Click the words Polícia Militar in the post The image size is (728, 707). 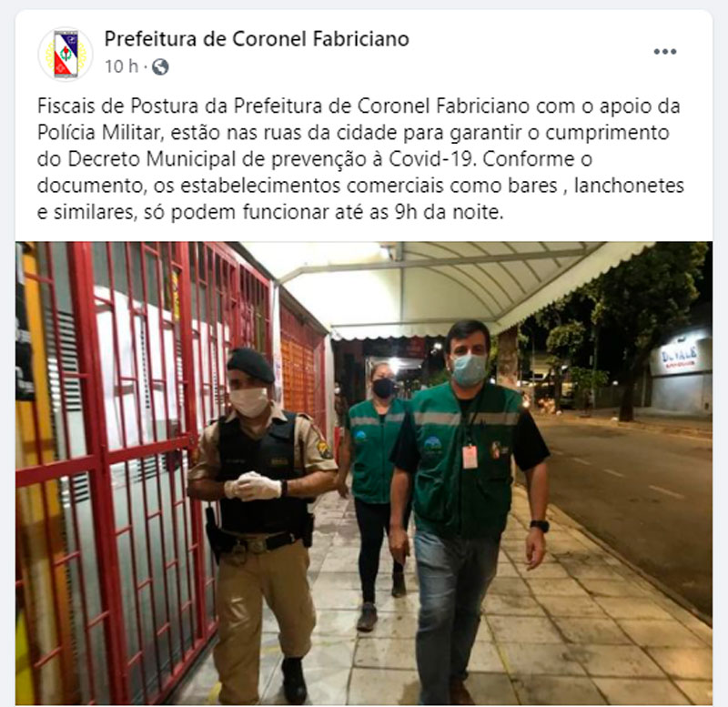click(98, 133)
